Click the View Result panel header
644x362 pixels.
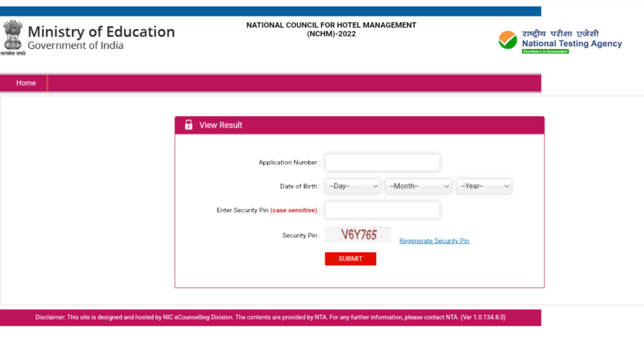point(359,125)
